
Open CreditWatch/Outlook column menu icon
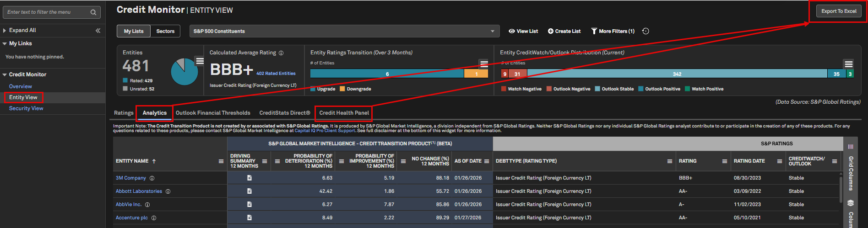coord(835,161)
